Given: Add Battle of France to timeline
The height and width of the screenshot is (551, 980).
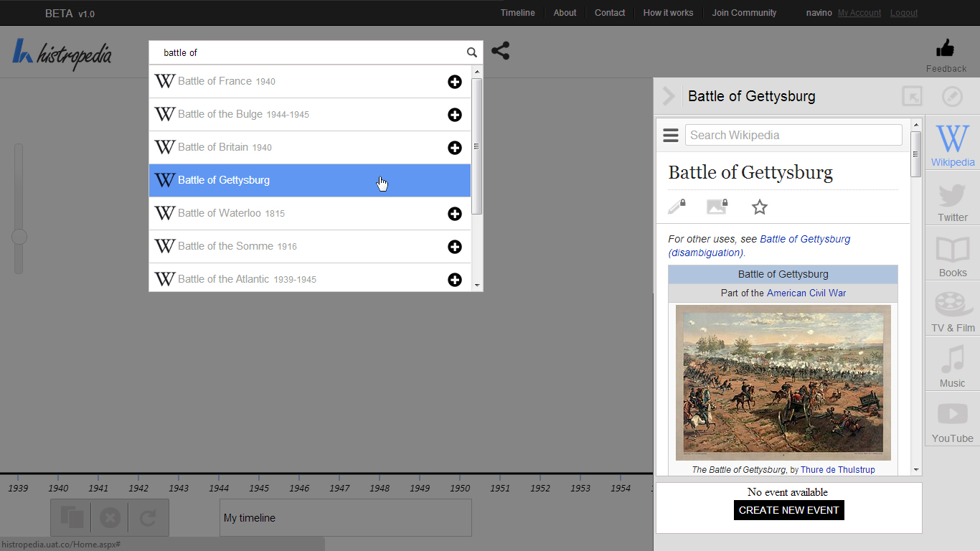Looking at the screenshot, I should coord(454,82).
